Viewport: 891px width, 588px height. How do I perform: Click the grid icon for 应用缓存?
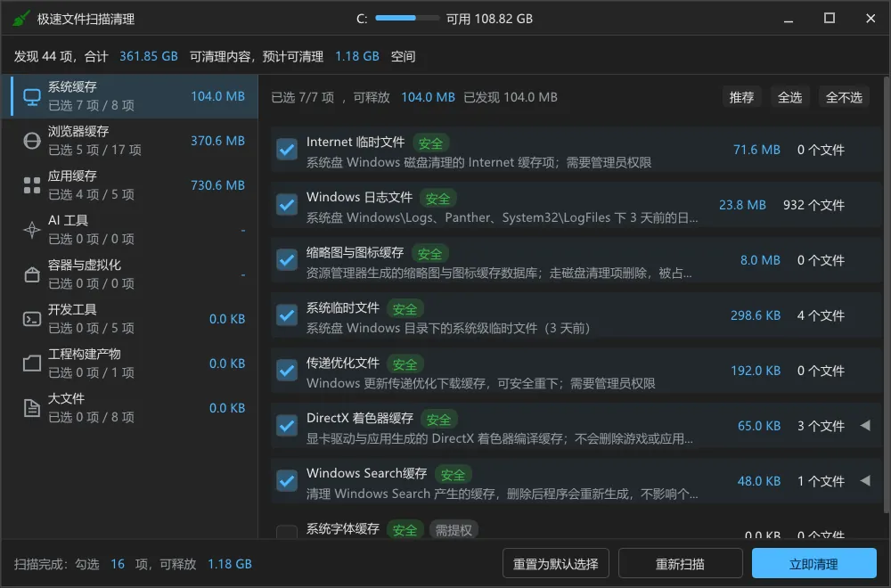[x=32, y=185]
